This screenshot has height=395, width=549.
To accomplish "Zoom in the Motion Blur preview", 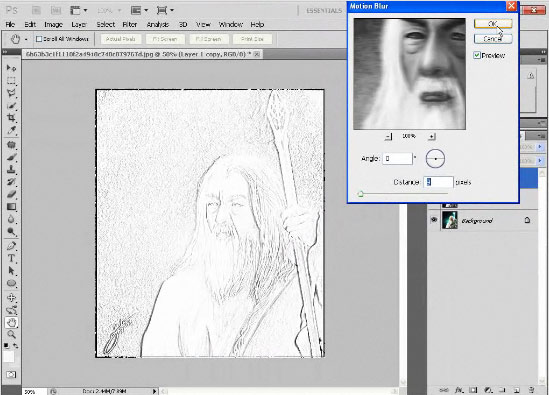I will click(432, 136).
